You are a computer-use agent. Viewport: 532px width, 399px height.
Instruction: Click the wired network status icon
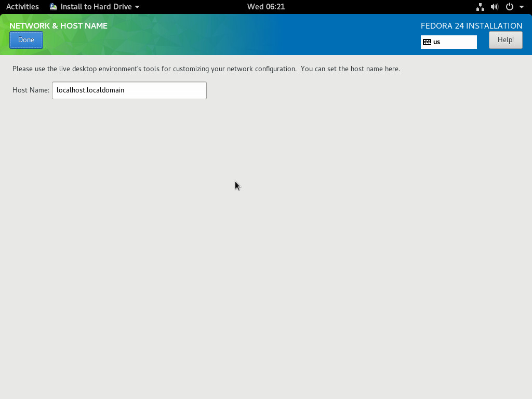[x=480, y=7]
